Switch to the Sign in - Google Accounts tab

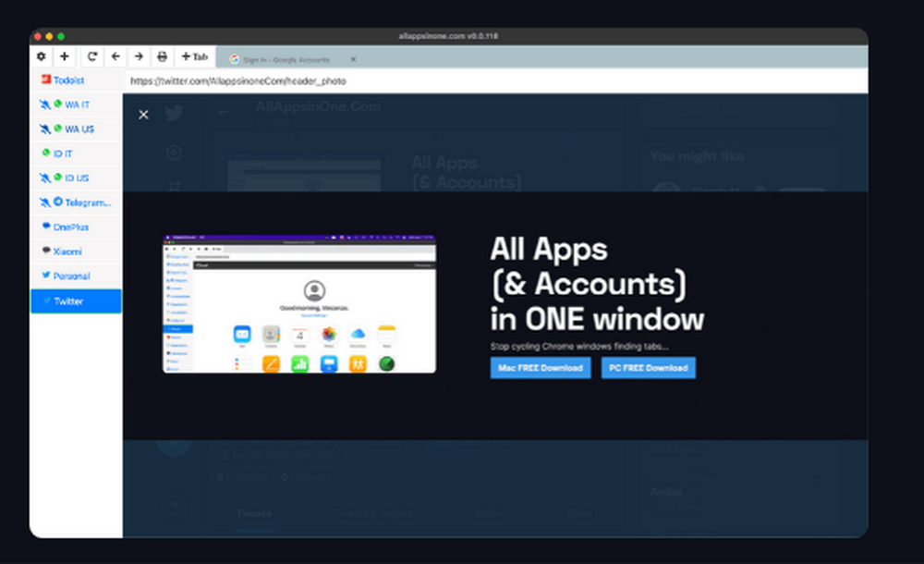[286, 59]
